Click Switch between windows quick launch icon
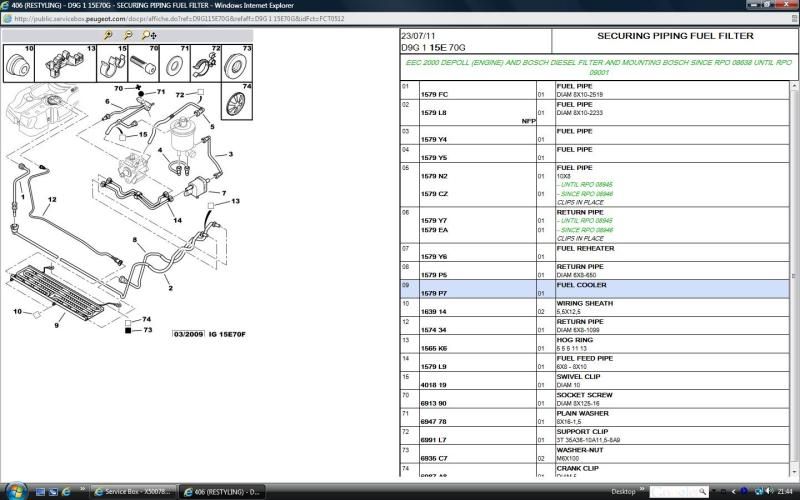Screen dimensions: 800x500 click(53, 492)
